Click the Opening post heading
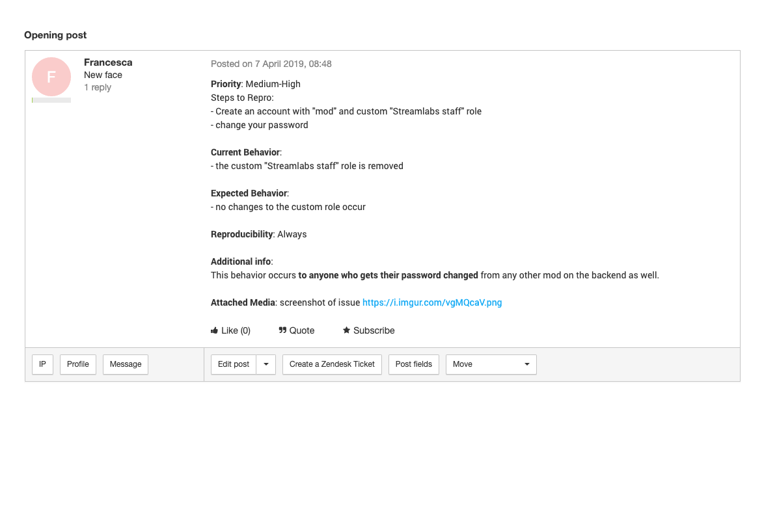Image resolution: width=764 pixels, height=532 pixels. 55,35
